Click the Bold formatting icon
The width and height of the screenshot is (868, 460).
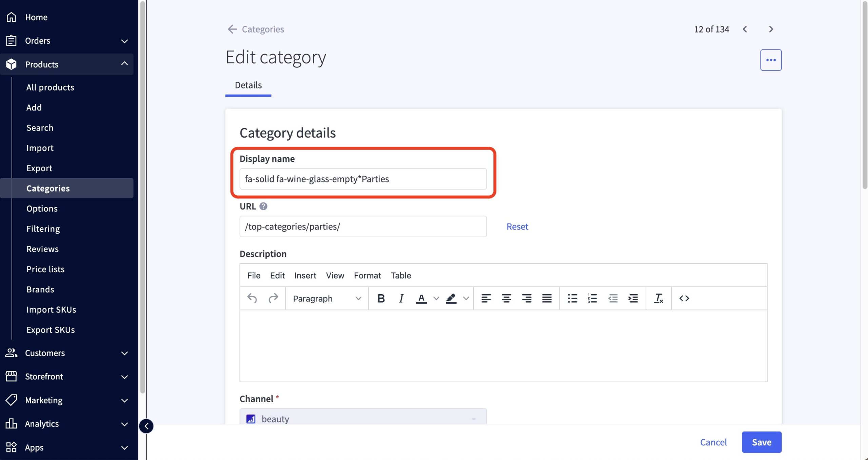pos(381,298)
